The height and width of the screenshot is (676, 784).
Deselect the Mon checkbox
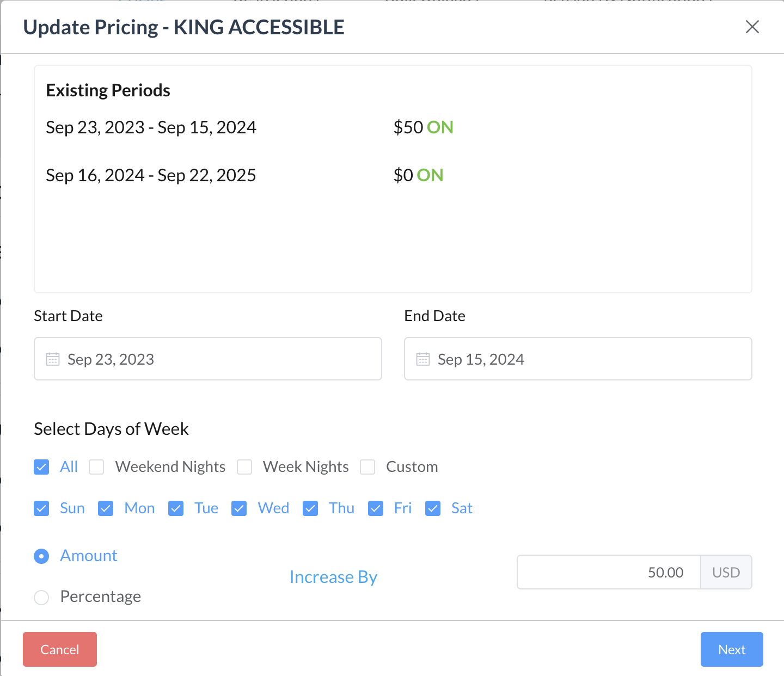106,508
